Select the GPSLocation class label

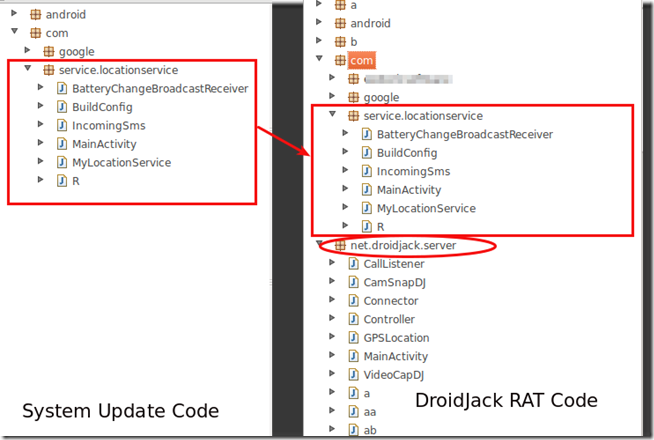396,338
